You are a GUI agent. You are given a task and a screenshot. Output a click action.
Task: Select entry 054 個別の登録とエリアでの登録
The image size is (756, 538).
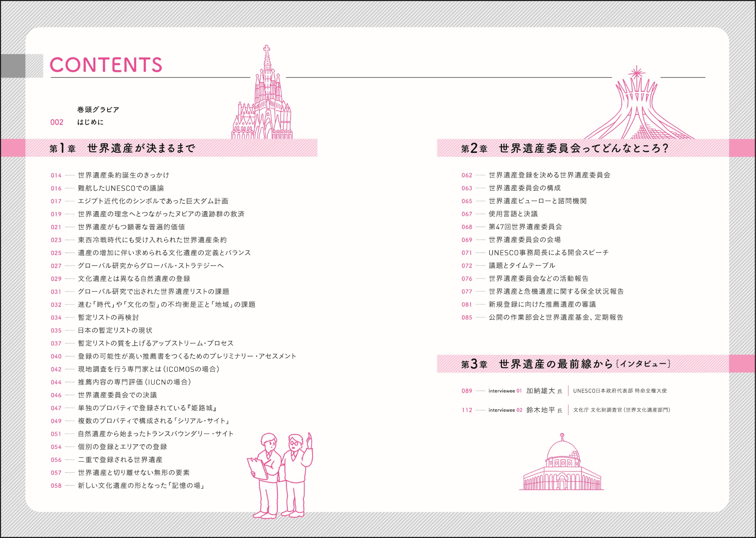coord(109,446)
